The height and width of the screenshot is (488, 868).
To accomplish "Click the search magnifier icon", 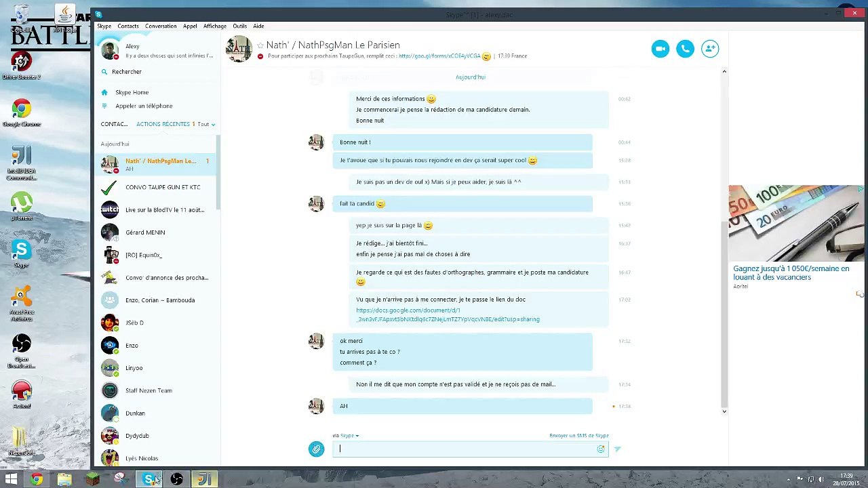I will pos(104,72).
